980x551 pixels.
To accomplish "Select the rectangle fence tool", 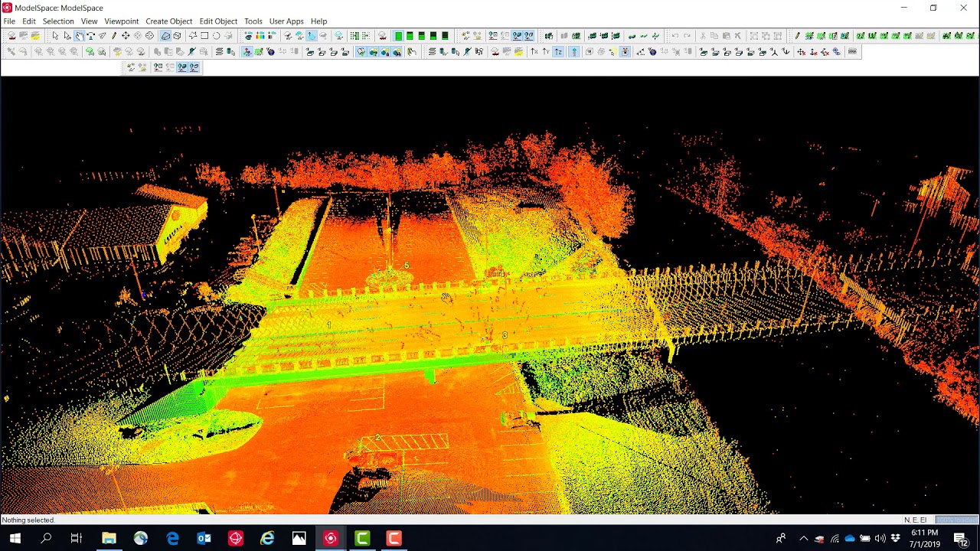I will tap(204, 36).
